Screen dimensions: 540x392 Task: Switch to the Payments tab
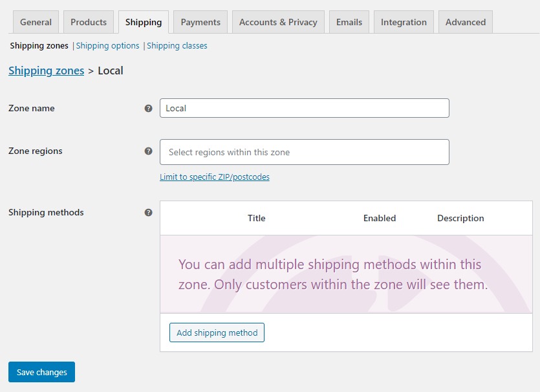pyautogui.click(x=200, y=21)
